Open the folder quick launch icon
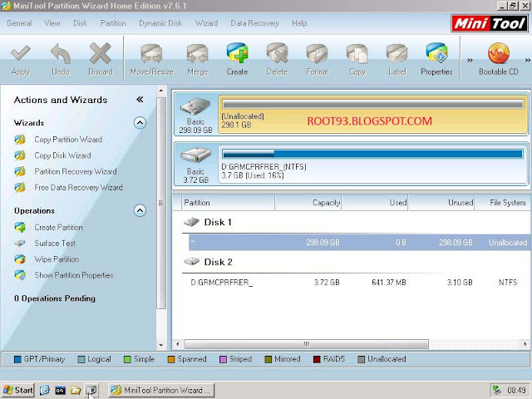 pyautogui.click(x=76, y=391)
